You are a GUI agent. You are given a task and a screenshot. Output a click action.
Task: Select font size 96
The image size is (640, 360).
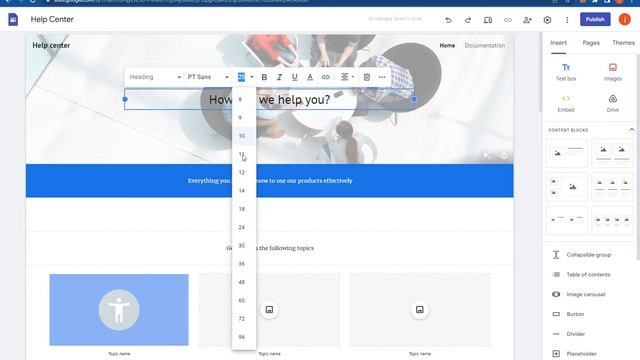(244, 337)
